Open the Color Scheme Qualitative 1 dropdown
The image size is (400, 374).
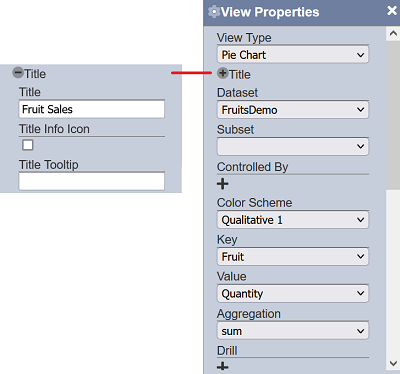point(293,220)
